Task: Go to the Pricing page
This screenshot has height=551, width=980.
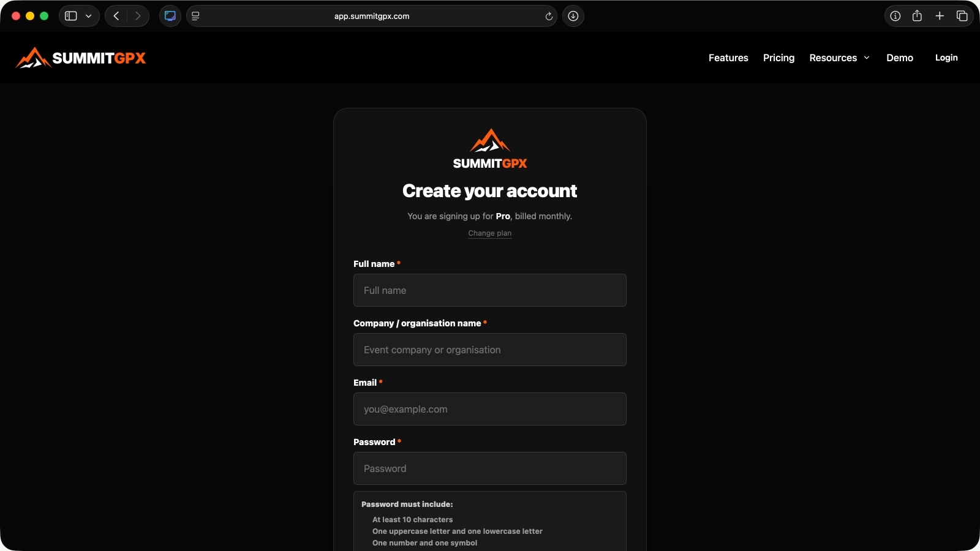Action: click(x=778, y=58)
